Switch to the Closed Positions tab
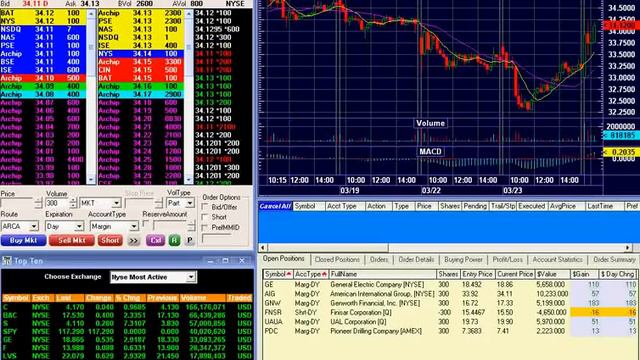 point(337,260)
